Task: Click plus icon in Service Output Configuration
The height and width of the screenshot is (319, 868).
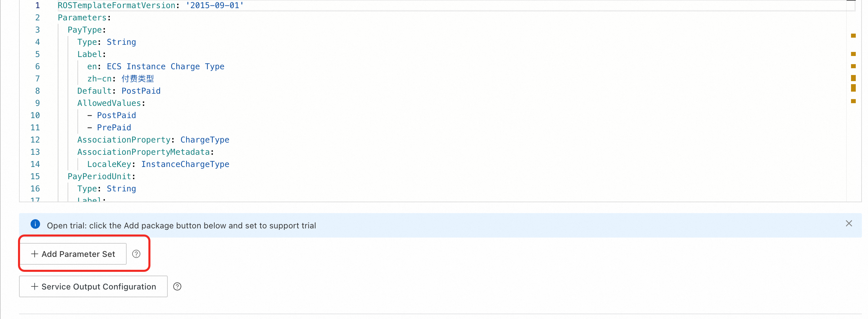Action: (x=34, y=286)
